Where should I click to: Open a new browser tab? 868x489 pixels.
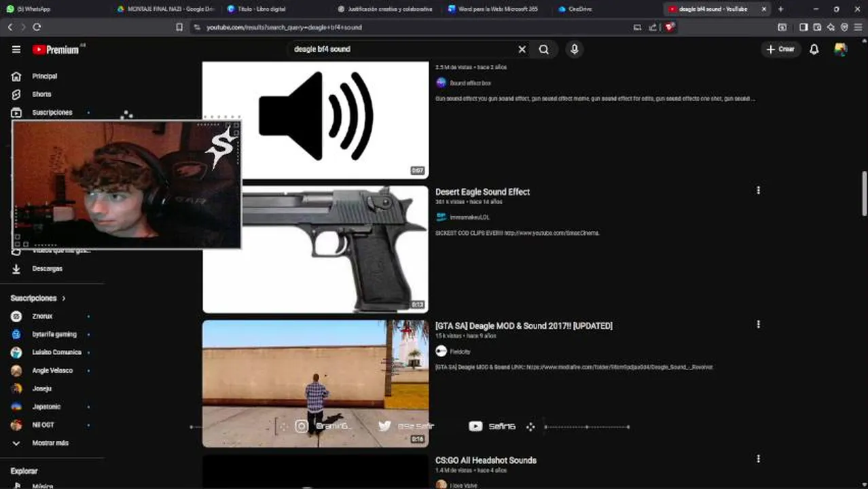click(780, 9)
